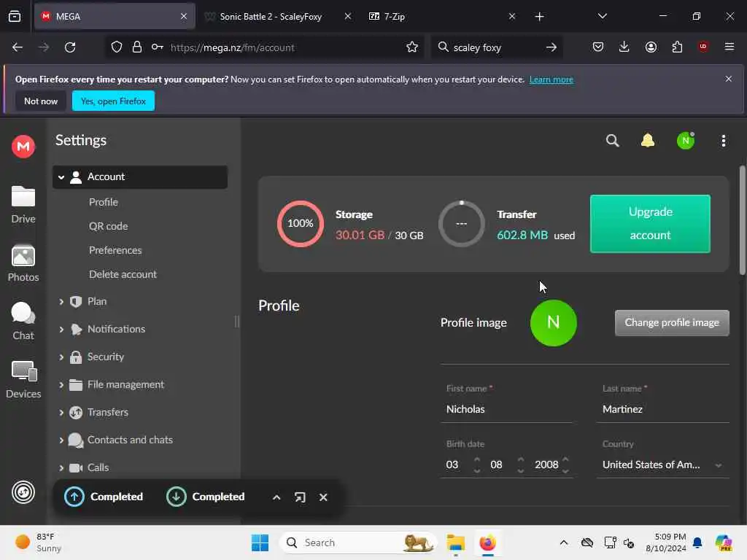Image resolution: width=747 pixels, height=560 pixels.
Task: Open Firefox downloads panel
Action: click(x=624, y=47)
